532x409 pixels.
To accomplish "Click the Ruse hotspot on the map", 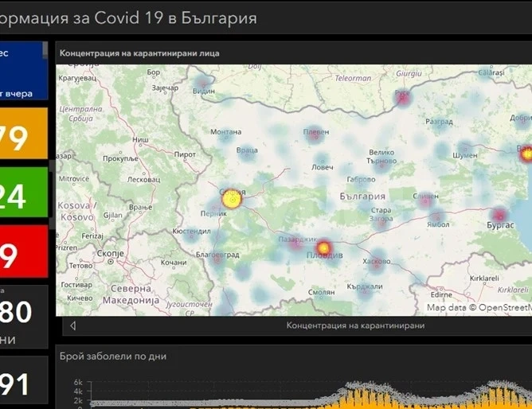I will [402, 98].
